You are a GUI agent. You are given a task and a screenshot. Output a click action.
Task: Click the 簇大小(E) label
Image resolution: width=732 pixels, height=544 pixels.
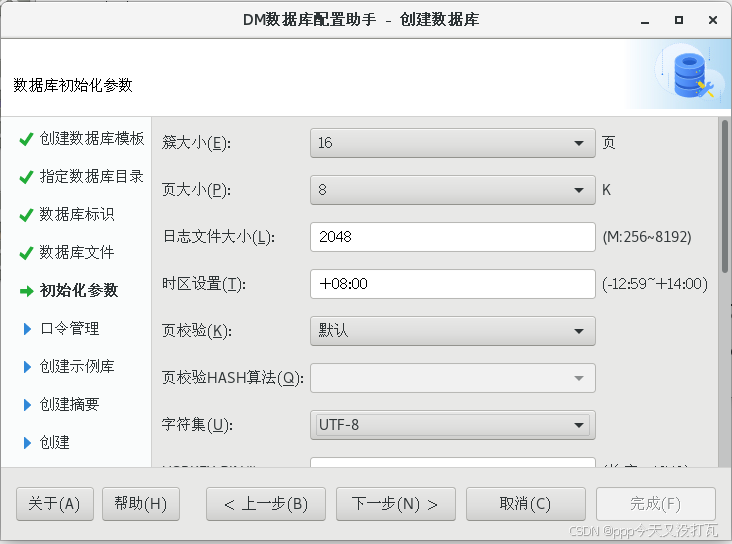pyautogui.click(x=196, y=143)
